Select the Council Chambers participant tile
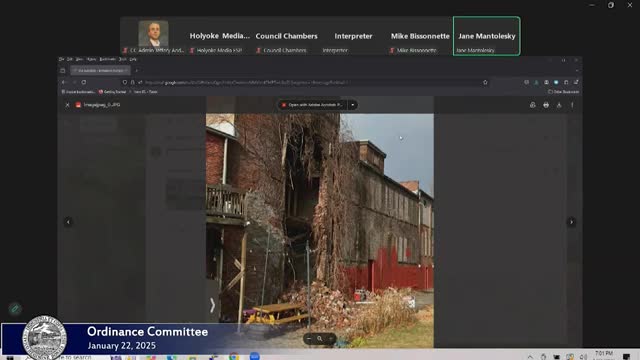This screenshot has height=360, width=640. tap(286, 36)
